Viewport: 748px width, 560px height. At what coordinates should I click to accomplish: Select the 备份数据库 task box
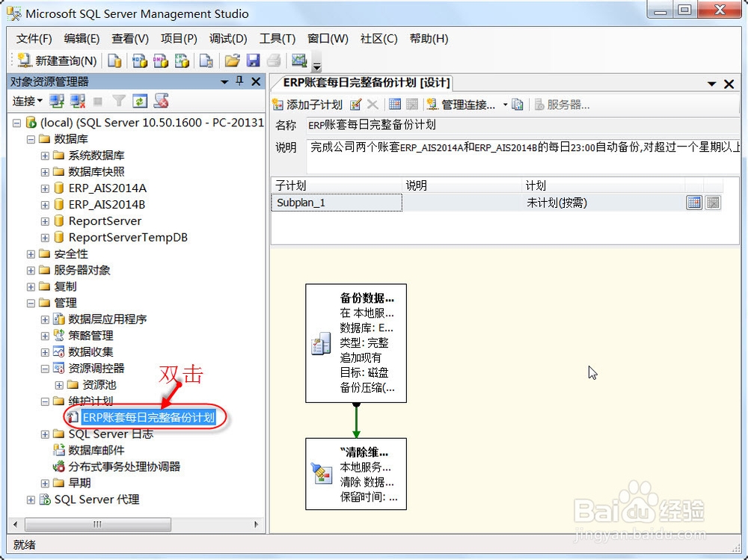point(356,343)
